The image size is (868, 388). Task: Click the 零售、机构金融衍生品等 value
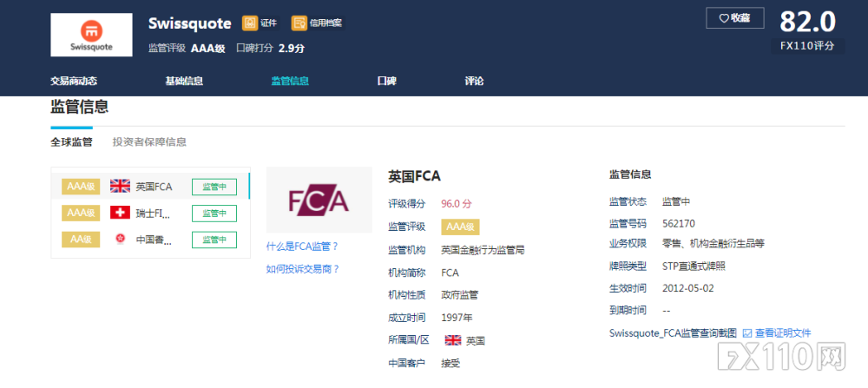(713, 244)
